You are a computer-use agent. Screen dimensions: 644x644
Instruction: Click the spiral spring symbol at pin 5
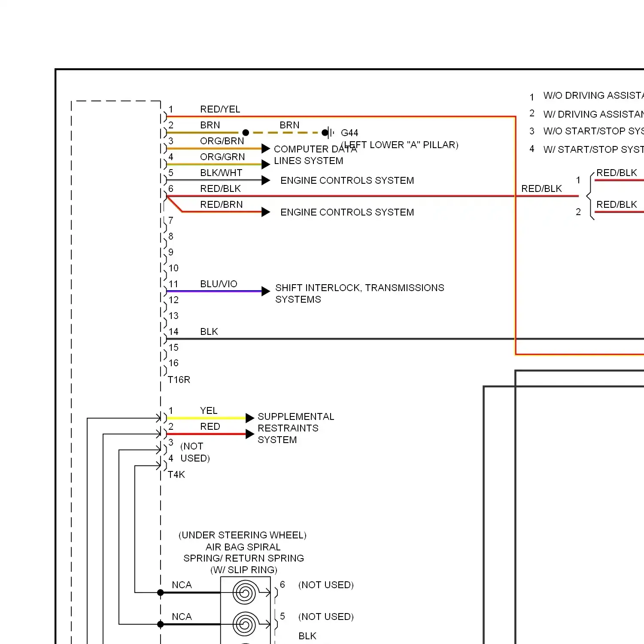click(x=245, y=625)
